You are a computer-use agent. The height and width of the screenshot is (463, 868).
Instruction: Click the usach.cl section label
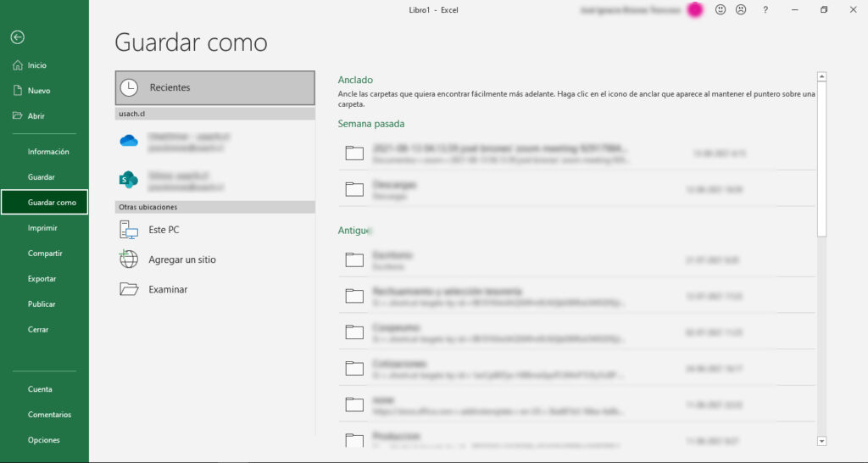pos(131,114)
